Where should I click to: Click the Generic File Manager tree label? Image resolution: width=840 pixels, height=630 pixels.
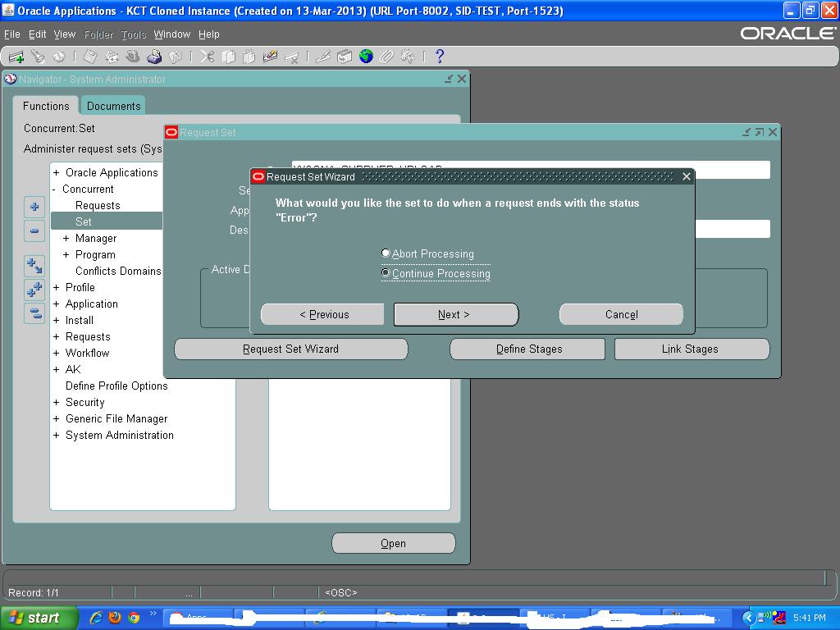coord(116,419)
